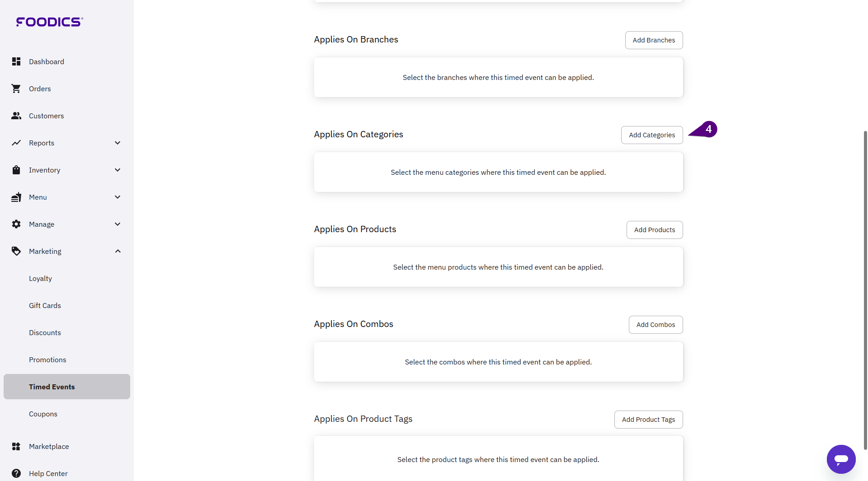Click the Foodics logo
Screen dimensions: 868x481
[49, 22]
